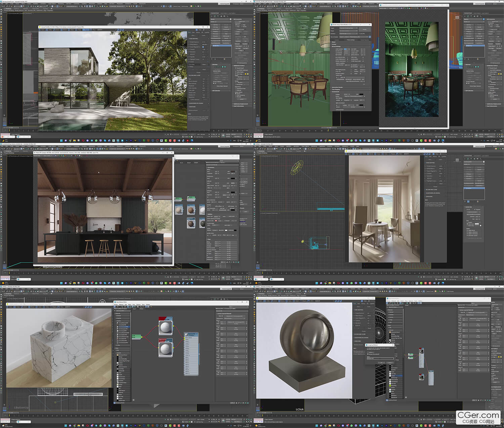Toggle White Balance checkbox in bottom-right VFB

tap(354, 316)
